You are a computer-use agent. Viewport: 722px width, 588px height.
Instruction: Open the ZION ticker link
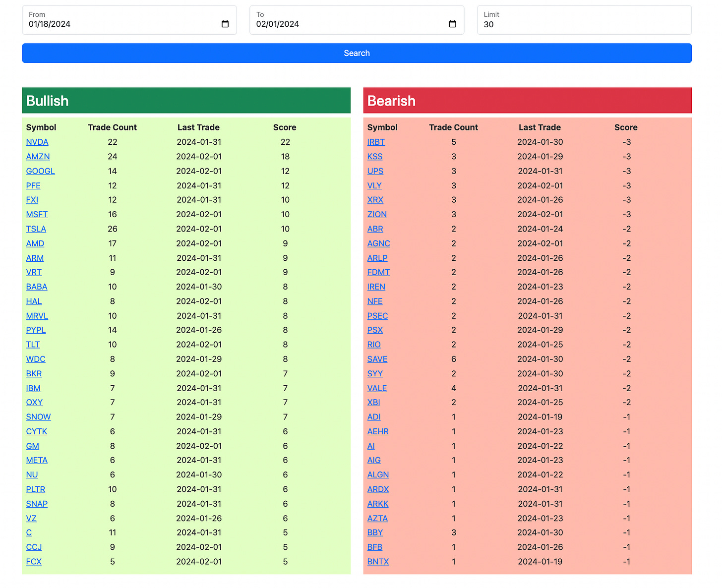pyautogui.click(x=377, y=214)
